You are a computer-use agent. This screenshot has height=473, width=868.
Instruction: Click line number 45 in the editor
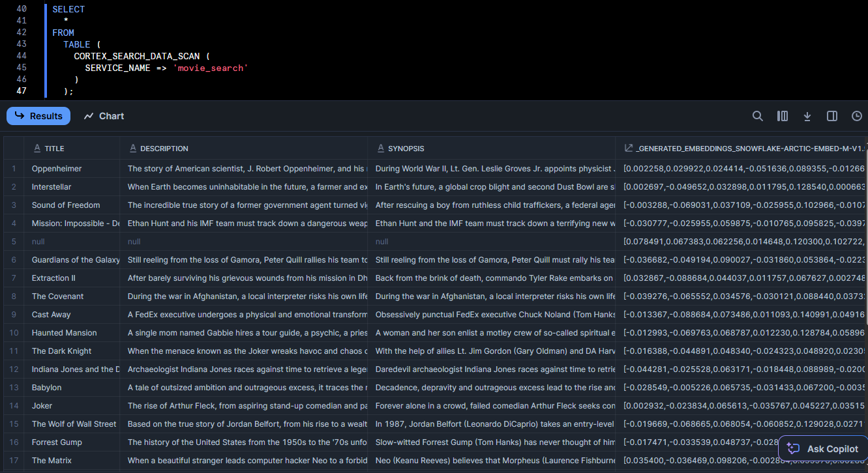click(22, 68)
